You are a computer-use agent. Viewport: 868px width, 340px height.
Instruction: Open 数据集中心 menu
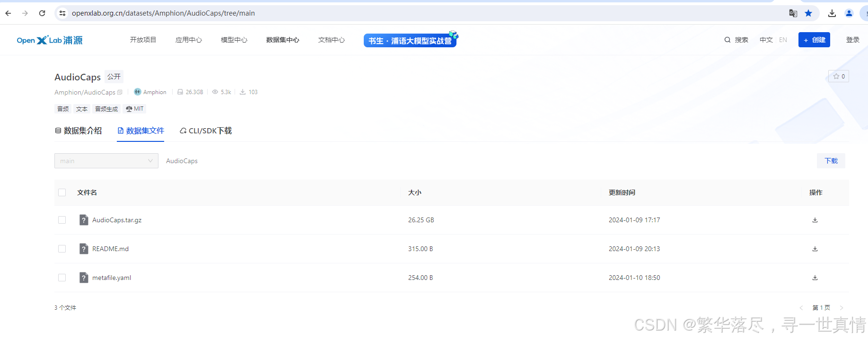(282, 40)
